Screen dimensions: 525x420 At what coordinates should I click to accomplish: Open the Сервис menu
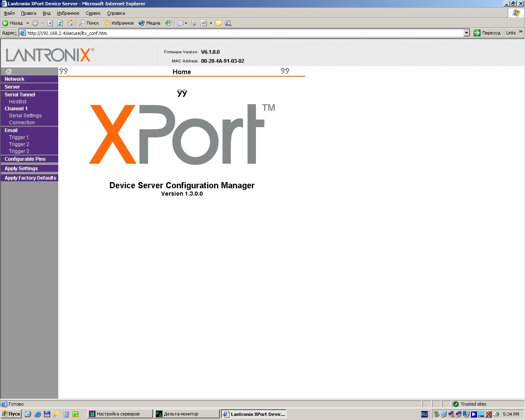tap(93, 13)
